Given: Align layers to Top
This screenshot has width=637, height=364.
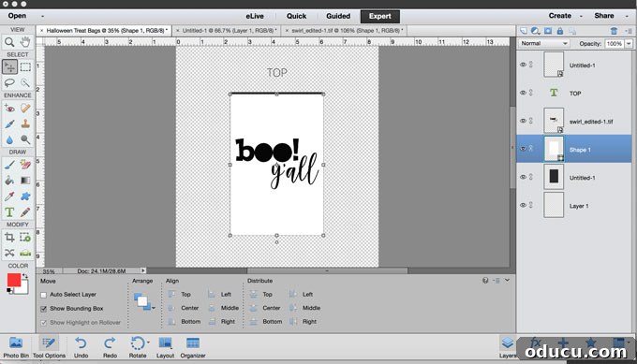Looking at the screenshot, I should click(x=180, y=294).
